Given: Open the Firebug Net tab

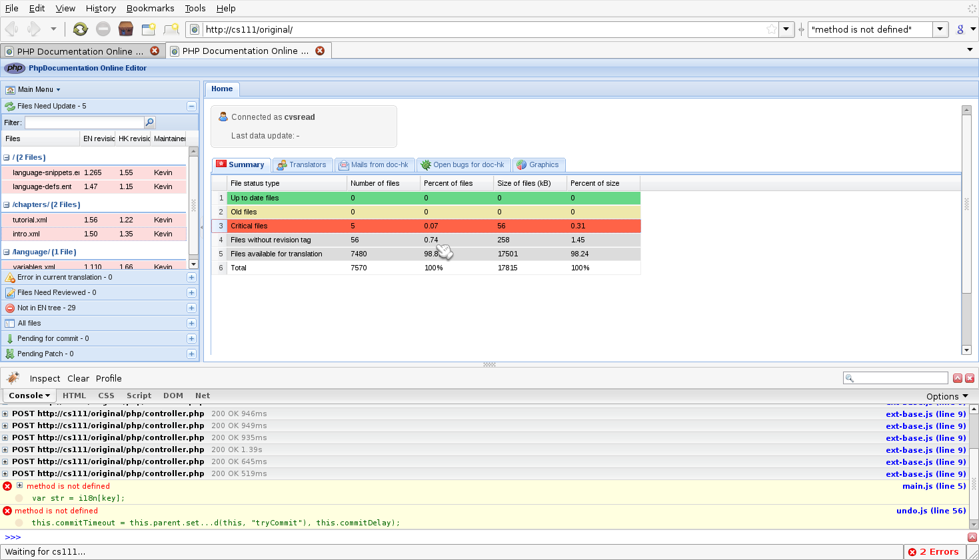Looking at the screenshot, I should click(203, 396).
